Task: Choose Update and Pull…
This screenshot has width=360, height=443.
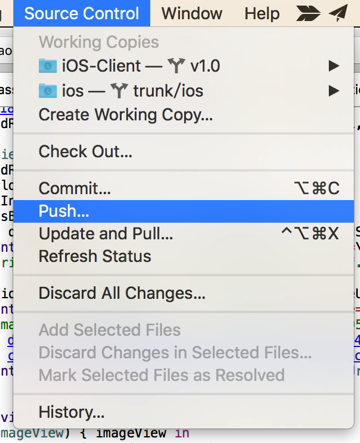Action: [x=184, y=234]
